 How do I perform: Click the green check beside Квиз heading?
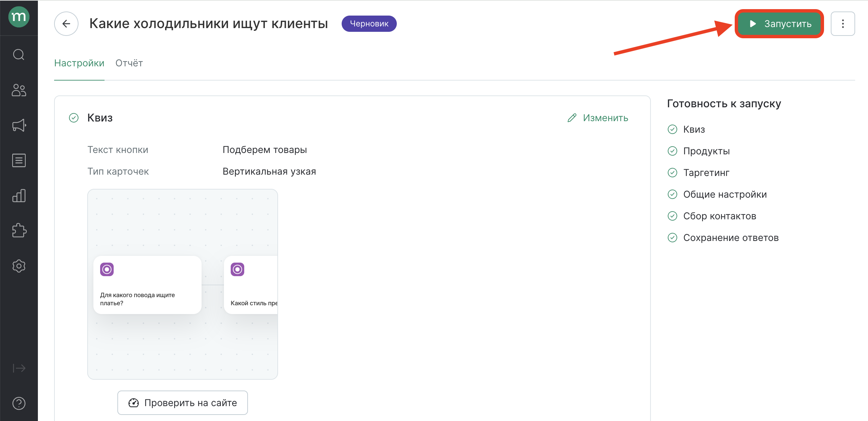(x=74, y=118)
